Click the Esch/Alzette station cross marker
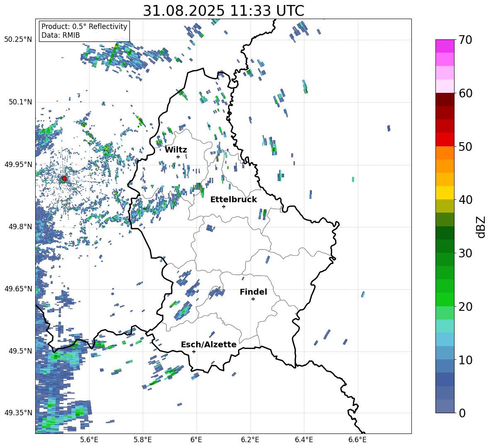Viewport: 491px width, 448px height. pyautogui.click(x=194, y=351)
